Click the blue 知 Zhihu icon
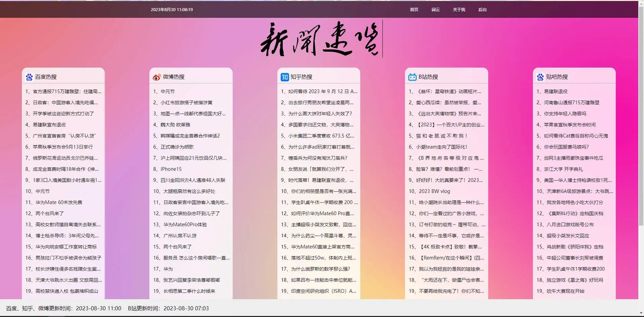The image size is (644, 317). tap(285, 77)
